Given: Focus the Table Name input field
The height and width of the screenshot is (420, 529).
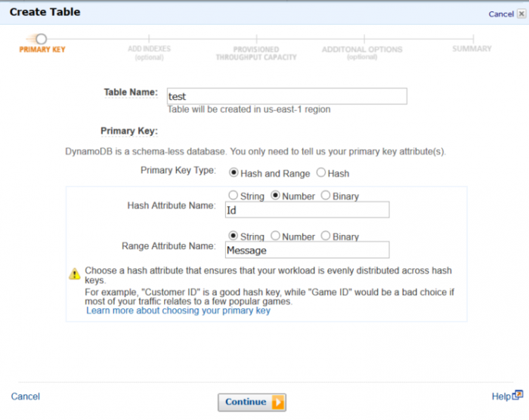Looking at the screenshot, I should (x=286, y=96).
